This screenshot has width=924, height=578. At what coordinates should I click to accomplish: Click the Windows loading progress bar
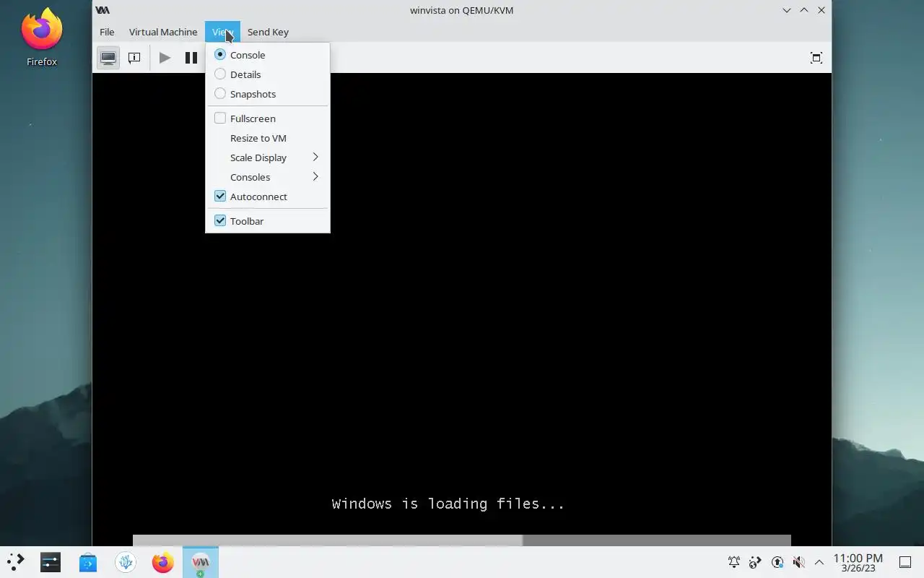(462, 540)
